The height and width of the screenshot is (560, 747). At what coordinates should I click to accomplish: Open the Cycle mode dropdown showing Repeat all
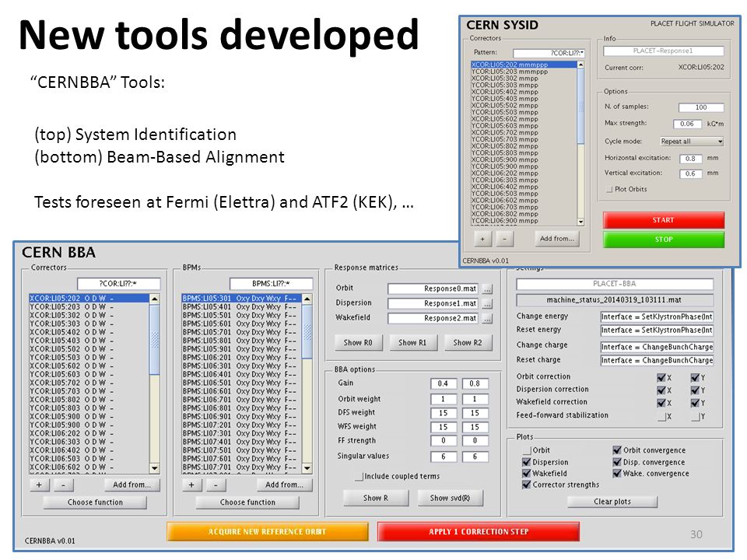click(692, 142)
